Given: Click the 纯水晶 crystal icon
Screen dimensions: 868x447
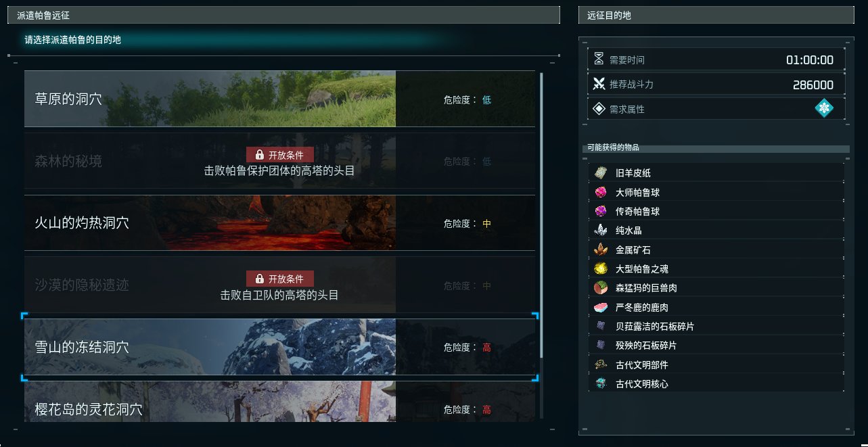Looking at the screenshot, I should point(600,231).
